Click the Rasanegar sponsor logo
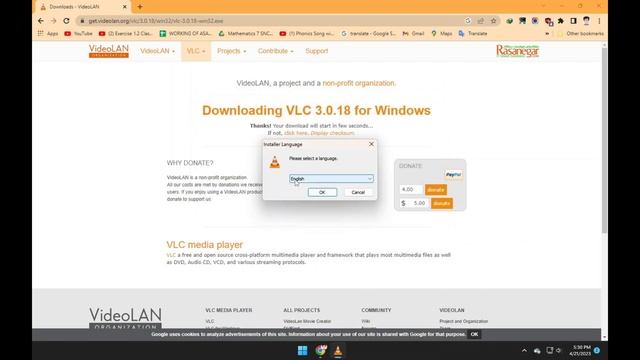Viewport: 640px width, 360px height. click(517, 51)
